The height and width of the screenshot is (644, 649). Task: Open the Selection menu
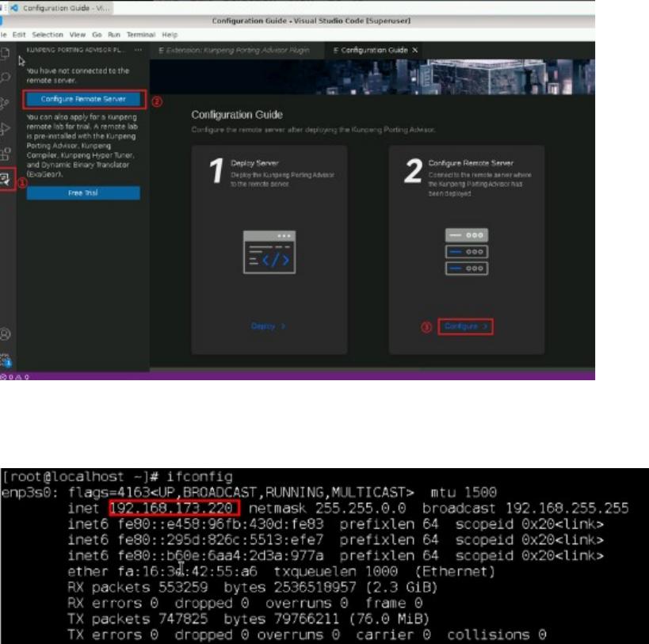click(48, 35)
